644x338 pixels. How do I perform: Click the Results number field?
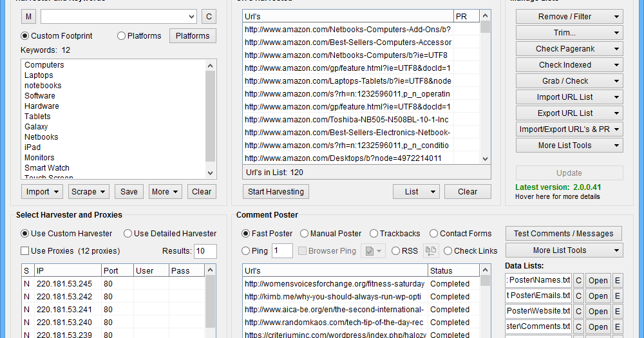tap(205, 251)
